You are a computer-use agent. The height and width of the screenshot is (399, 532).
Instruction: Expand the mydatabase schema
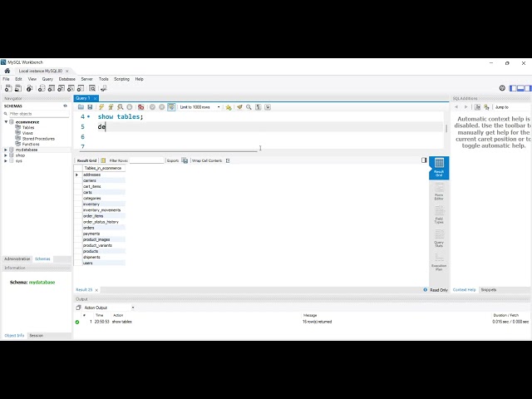[6, 150]
